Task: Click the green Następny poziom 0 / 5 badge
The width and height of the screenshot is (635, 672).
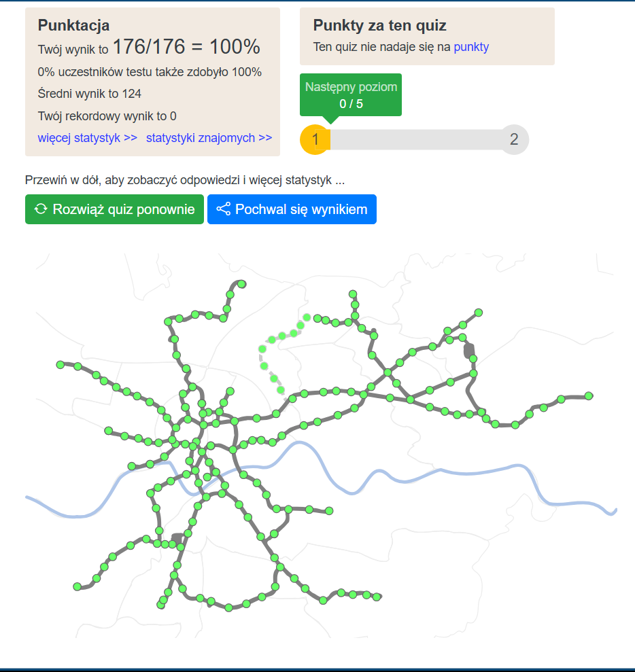Action: point(351,95)
